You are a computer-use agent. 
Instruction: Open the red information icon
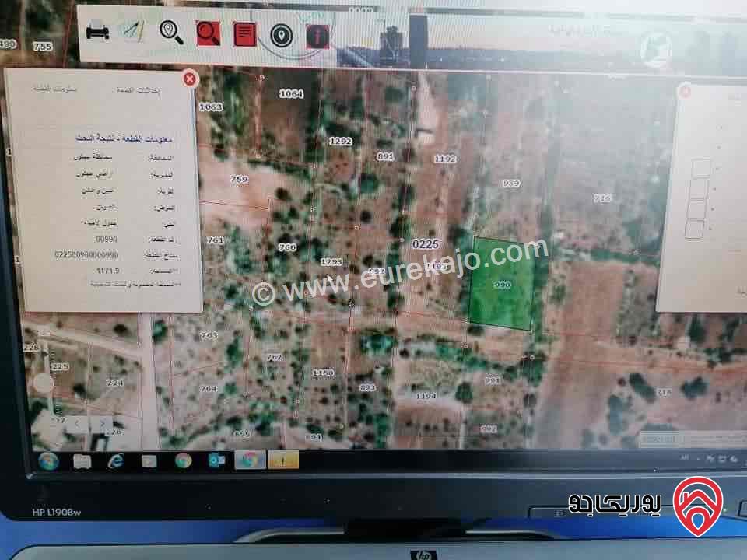pyautogui.click(x=317, y=35)
